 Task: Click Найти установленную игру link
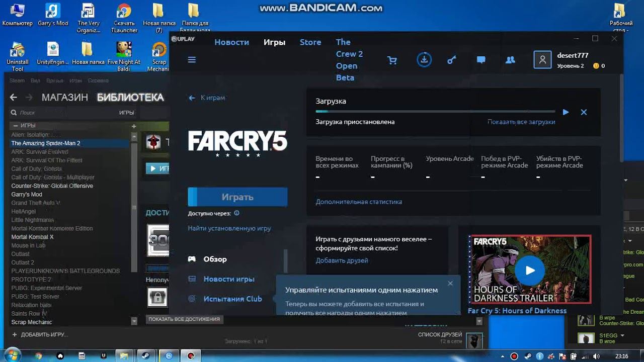click(229, 228)
